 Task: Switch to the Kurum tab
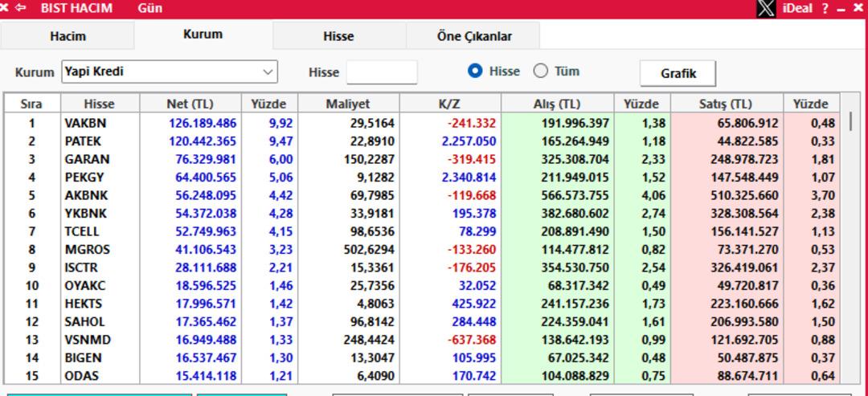tap(203, 35)
